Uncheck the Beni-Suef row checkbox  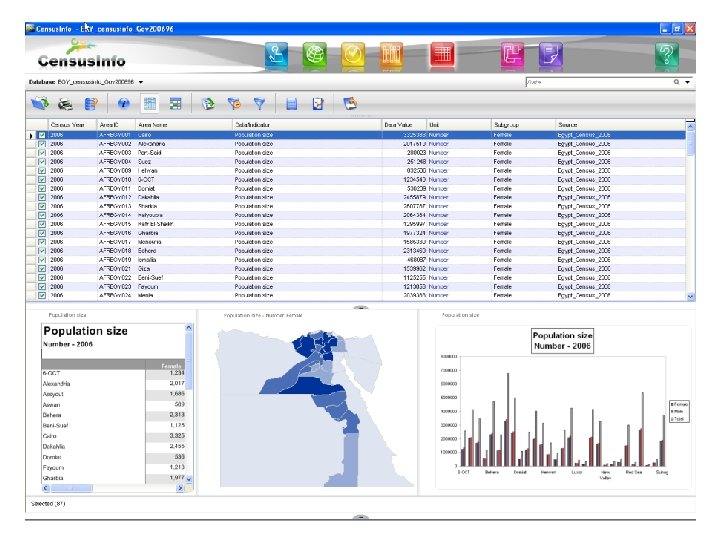click(42, 278)
